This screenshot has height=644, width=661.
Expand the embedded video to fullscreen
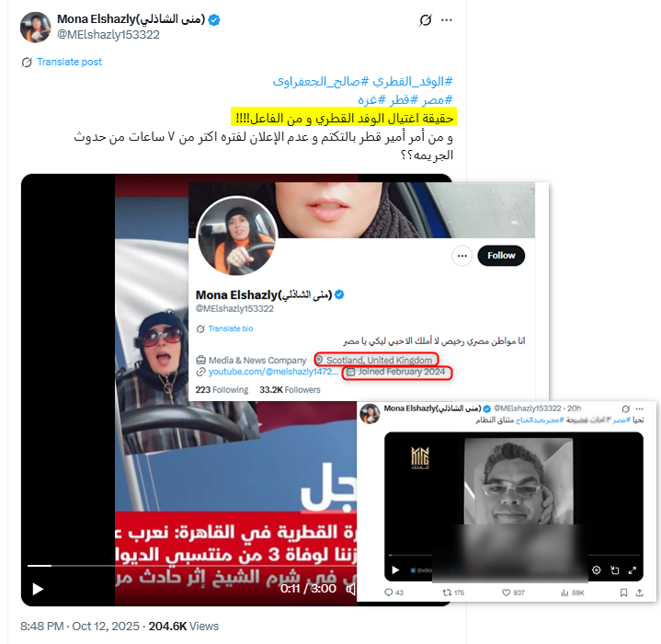tap(632, 570)
